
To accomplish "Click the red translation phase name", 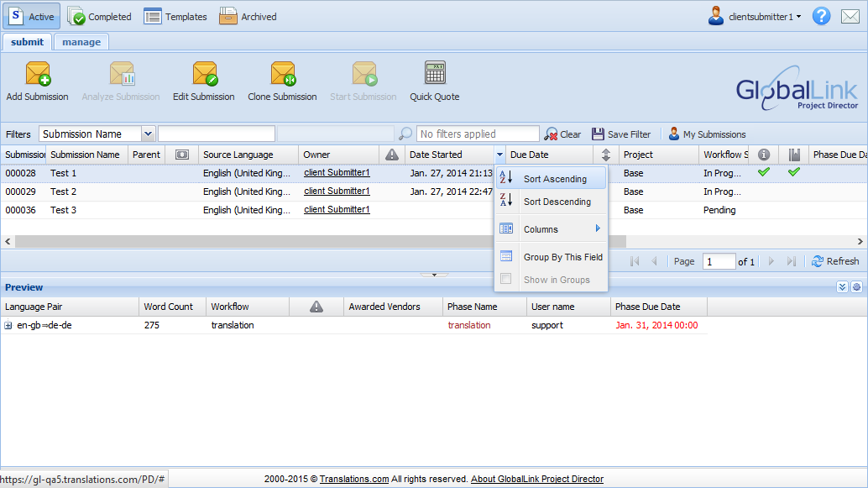I will tap(469, 325).
